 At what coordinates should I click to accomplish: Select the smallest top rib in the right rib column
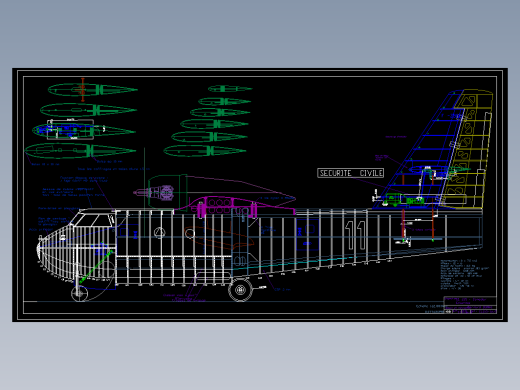point(230,89)
